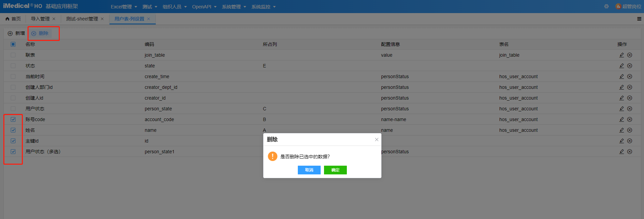This screenshot has width=644, height=219.
Task: Check the 联表 row checkbox
Action: (x=13, y=55)
